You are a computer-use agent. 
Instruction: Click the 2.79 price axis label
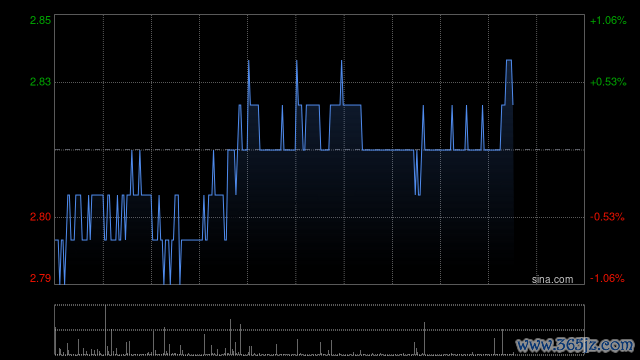40,278
